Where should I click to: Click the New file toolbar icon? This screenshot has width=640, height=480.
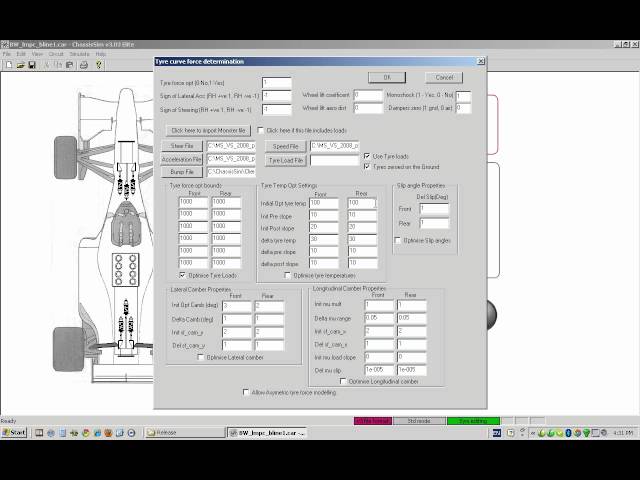9,65
